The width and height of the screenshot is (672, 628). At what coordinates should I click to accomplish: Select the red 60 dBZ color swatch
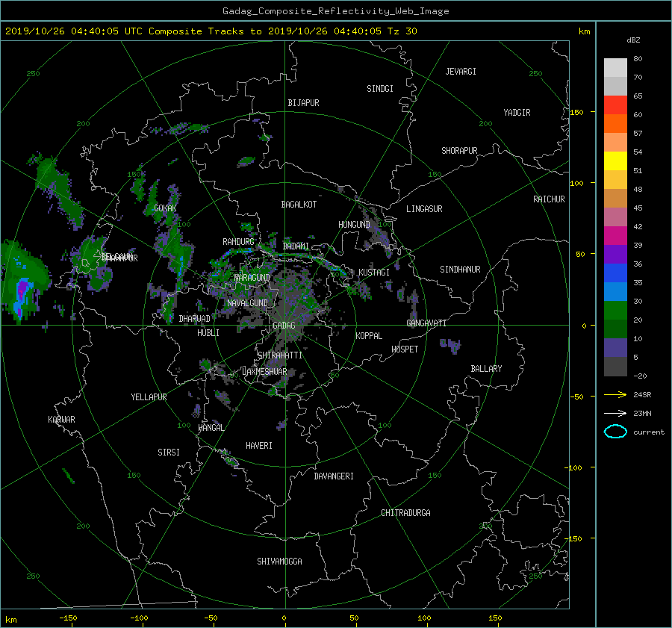(x=615, y=105)
